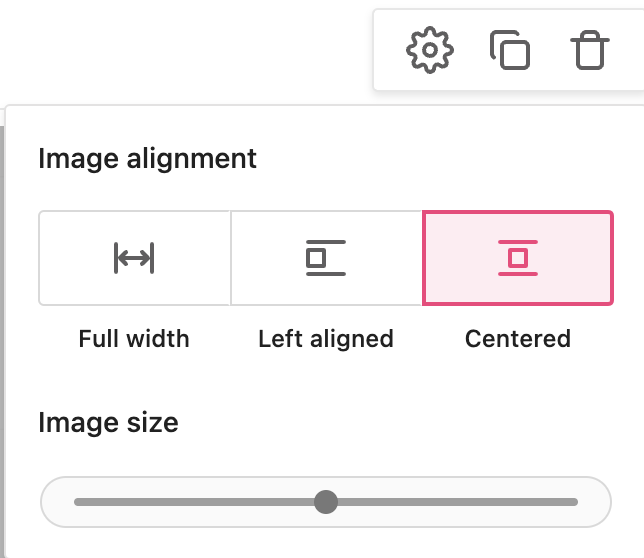644x558 pixels.
Task: Choose the Left aligned layout icon
Action: coord(326,258)
